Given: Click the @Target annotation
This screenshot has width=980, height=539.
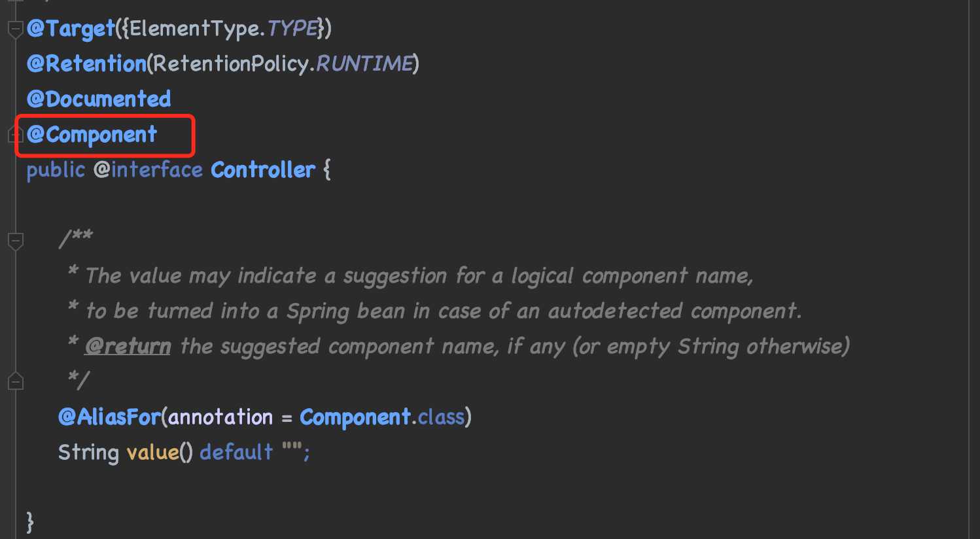Looking at the screenshot, I should click(x=71, y=29).
